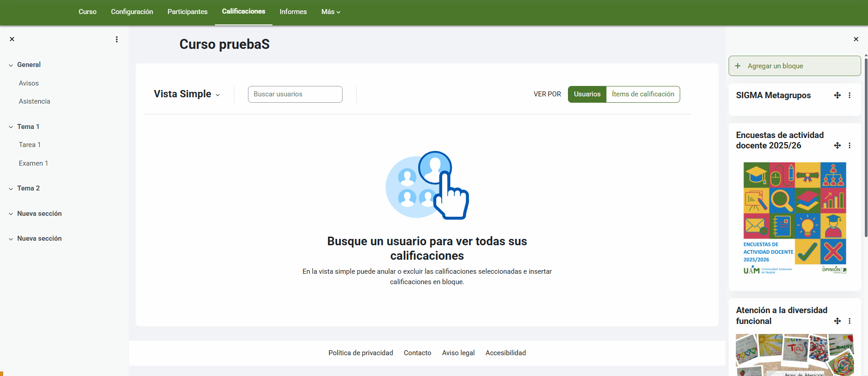Move the Atención a la diversidad funcional block
The width and height of the screenshot is (868, 376).
coord(837,321)
